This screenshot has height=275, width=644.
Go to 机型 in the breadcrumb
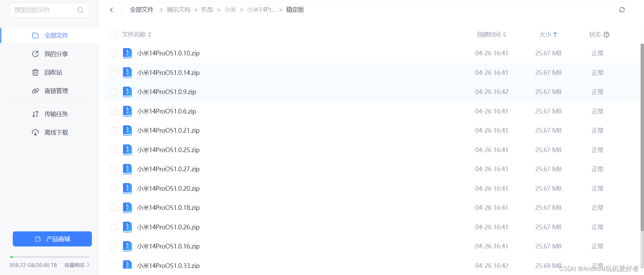click(x=207, y=10)
